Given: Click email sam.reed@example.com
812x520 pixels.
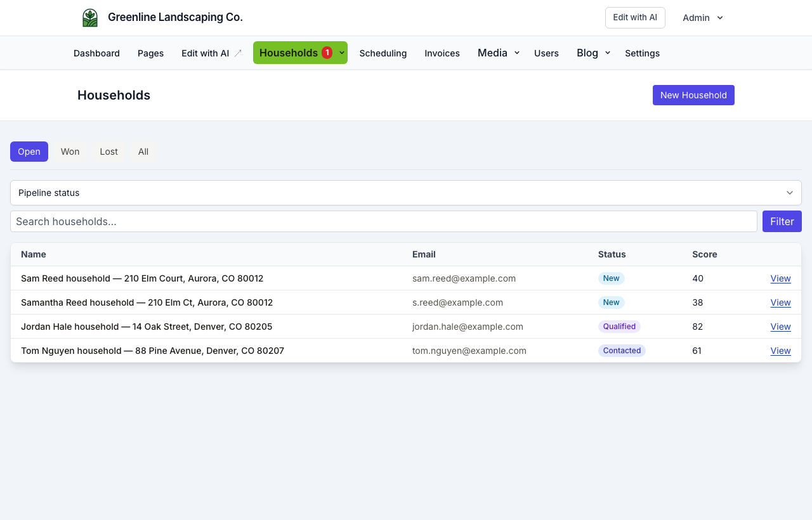Looking at the screenshot, I should [464, 278].
